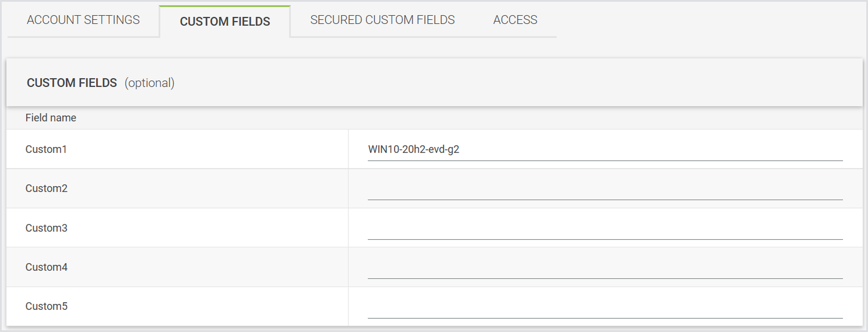Image resolution: width=868 pixels, height=332 pixels.
Task: Select the Custom5 row label
Action: 46,306
